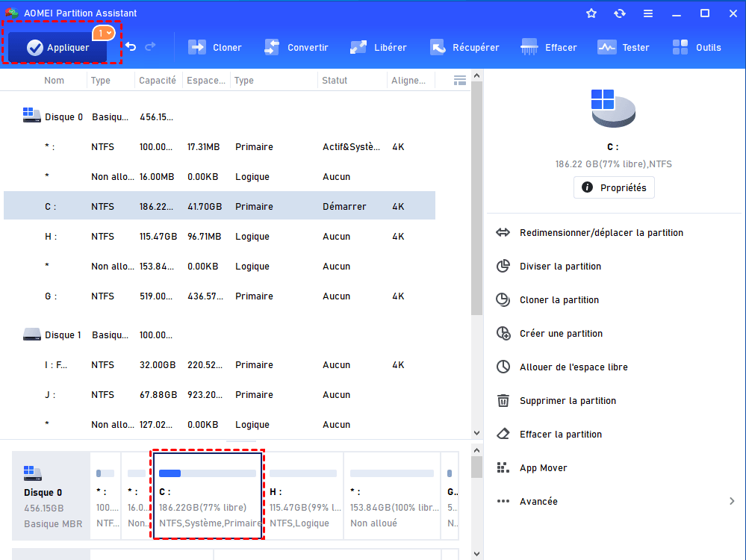Click the refresh icon in title bar
746x560 pixels.
pyautogui.click(x=620, y=13)
